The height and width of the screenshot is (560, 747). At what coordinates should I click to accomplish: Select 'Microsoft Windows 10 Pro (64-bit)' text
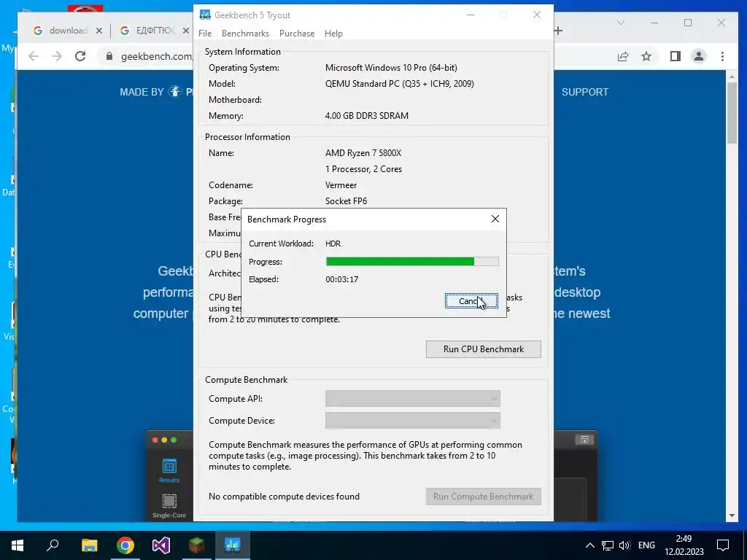point(391,68)
